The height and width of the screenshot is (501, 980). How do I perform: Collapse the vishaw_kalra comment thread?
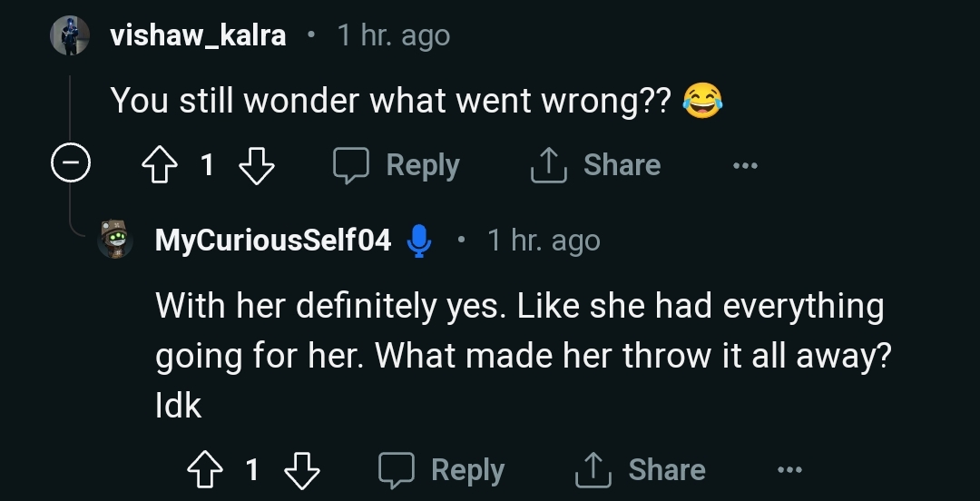[x=70, y=165]
